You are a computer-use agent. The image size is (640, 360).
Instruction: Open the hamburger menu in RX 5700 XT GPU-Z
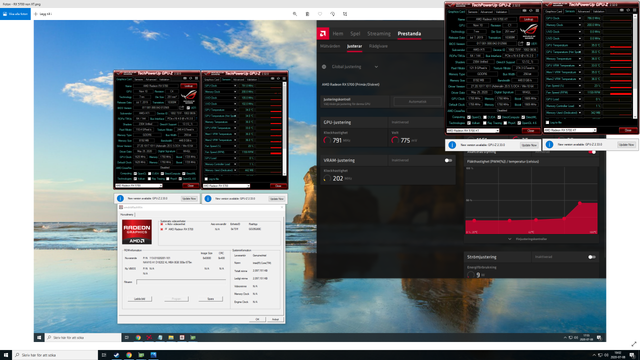(x=537, y=11)
